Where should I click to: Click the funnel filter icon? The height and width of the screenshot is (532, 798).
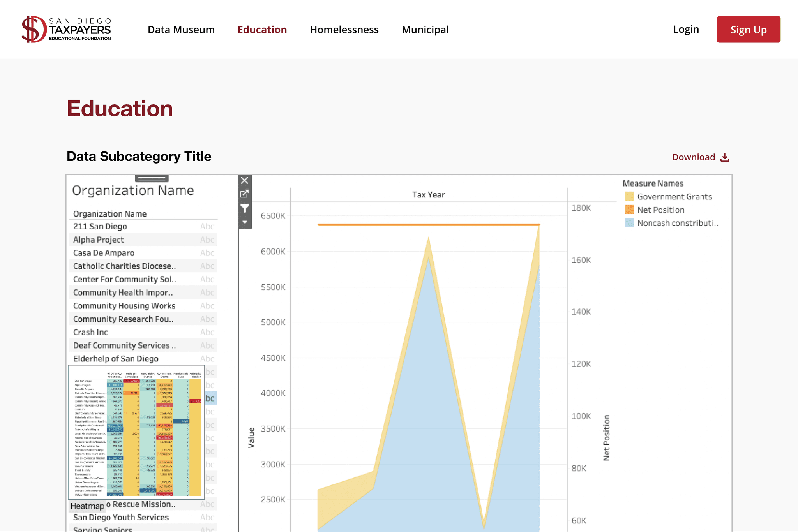245,209
